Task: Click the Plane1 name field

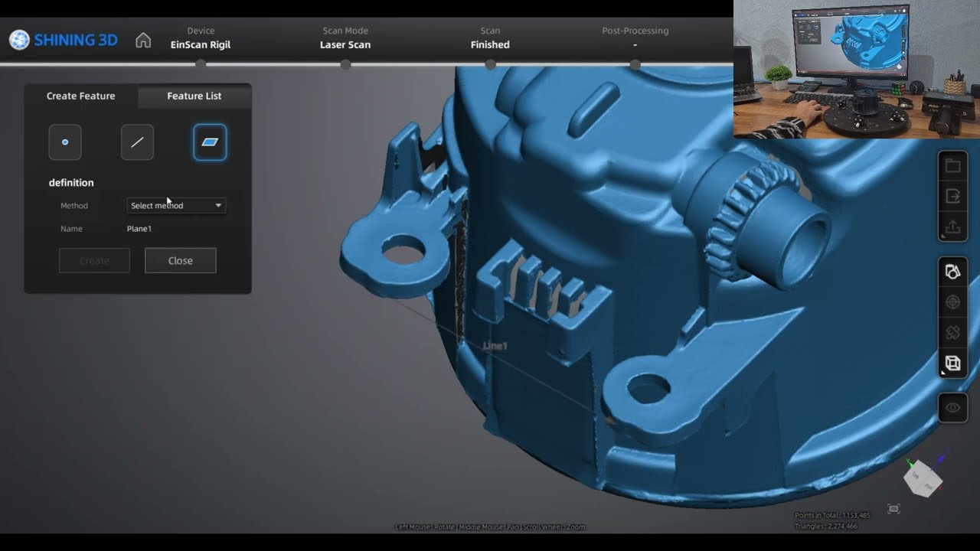Action: (139, 229)
